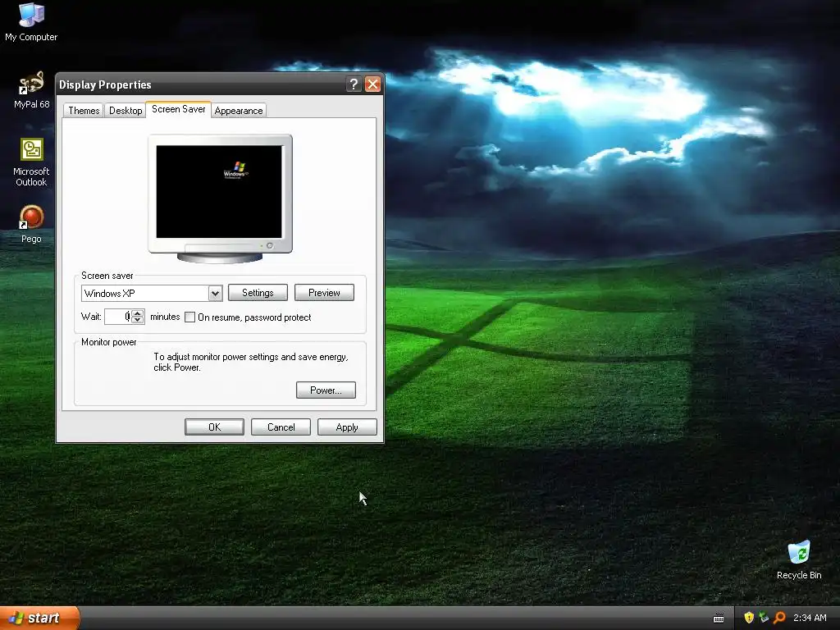Click the Safely Remove Hardware tray icon
The image size is (840, 630).
[764, 618]
